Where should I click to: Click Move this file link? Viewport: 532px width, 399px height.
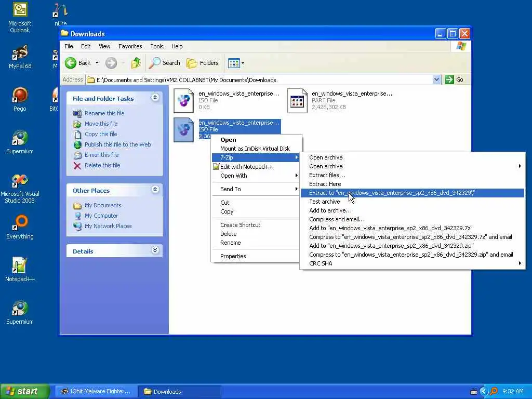[101, 124]
